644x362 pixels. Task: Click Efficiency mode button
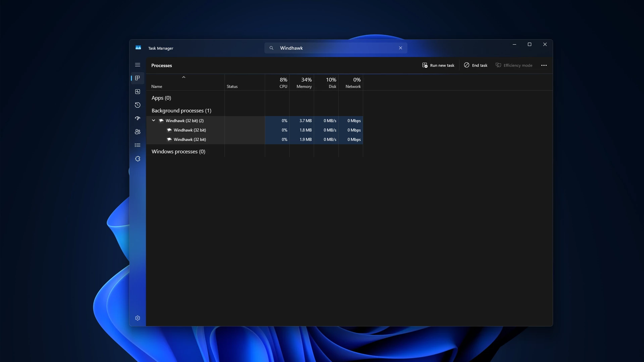pyautogui.click(x=514, y=65)
